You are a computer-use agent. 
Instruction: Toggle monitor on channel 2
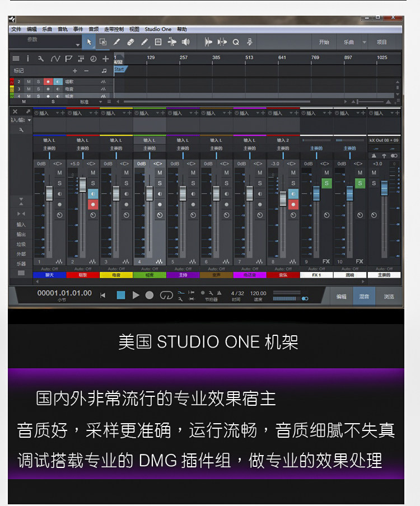[x=93, y=194]
